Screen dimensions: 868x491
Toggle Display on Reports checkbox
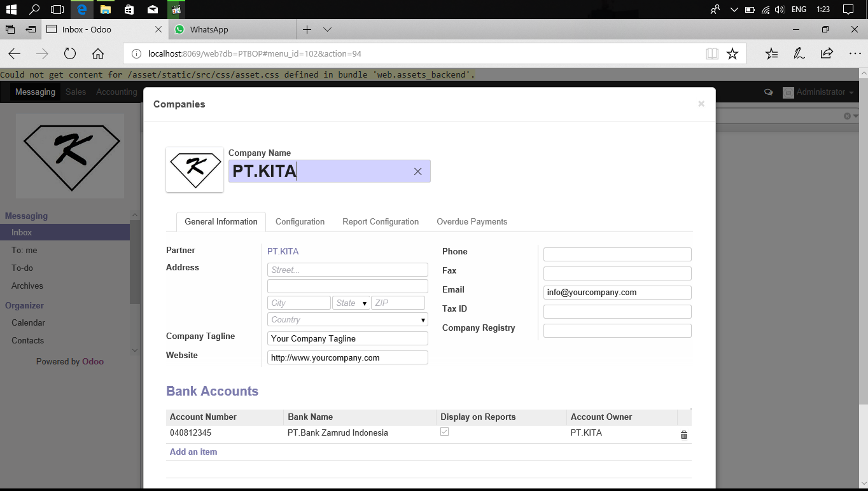coord(445,432)
